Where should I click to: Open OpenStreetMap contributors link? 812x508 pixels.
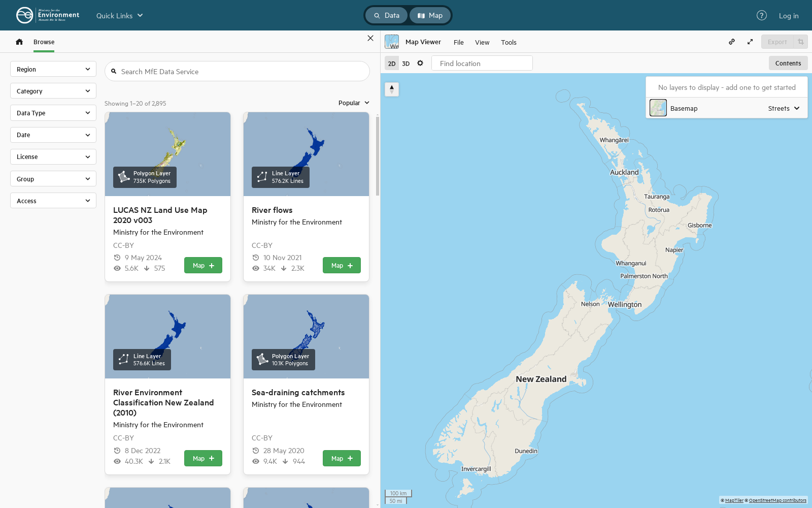(x=777, y=500)
